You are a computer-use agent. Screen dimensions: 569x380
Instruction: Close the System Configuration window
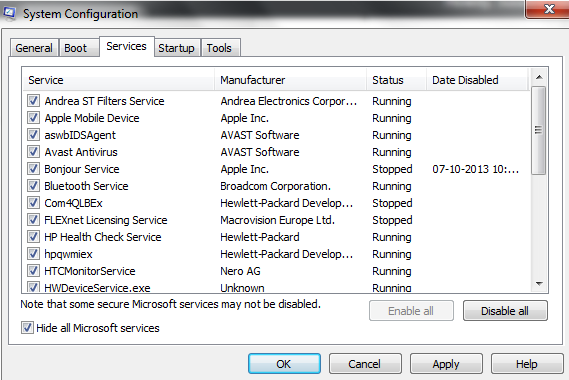548,9
